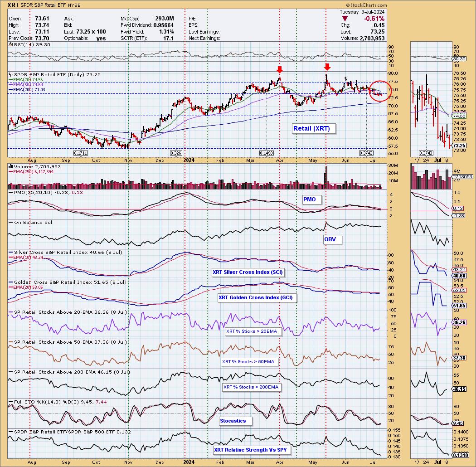Click 'SP Retail Stocks Above 20-EMA 36.26' legend

[x=68, y=312]
